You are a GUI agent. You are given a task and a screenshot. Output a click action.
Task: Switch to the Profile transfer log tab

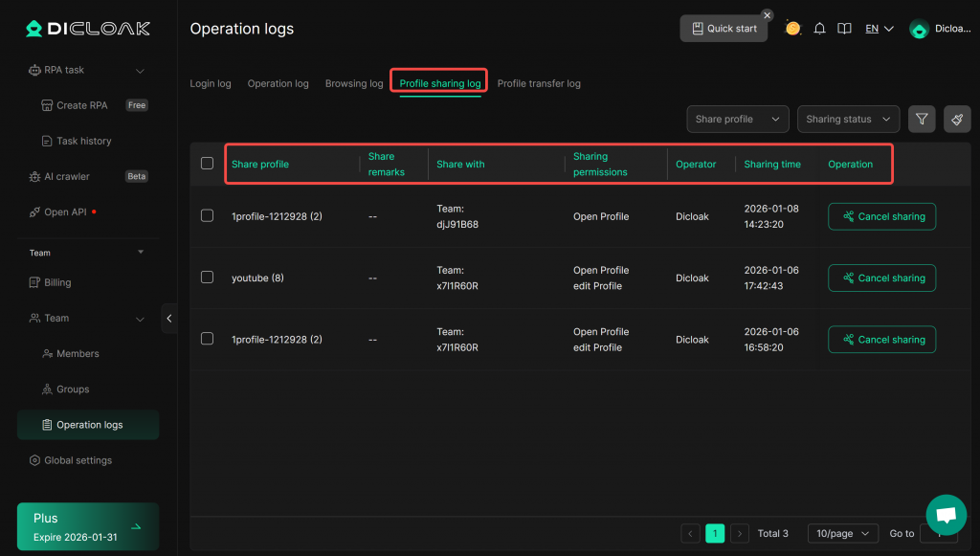coord(539,83)
